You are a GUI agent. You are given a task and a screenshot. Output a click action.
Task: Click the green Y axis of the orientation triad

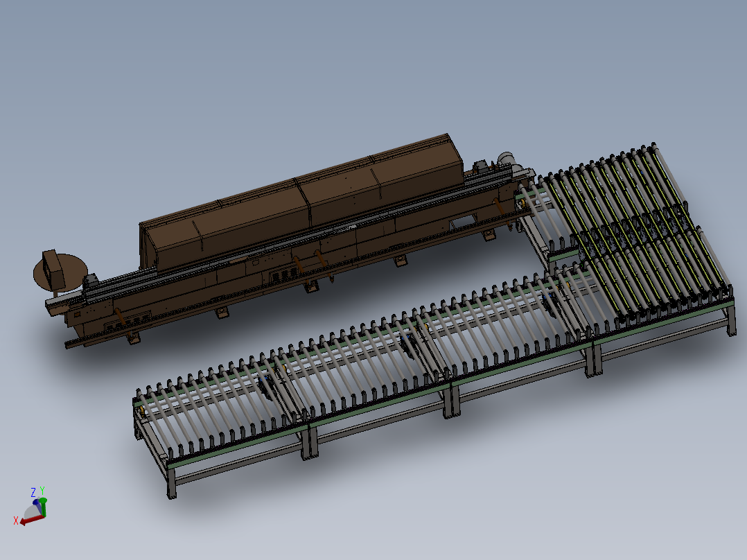[x=44, y=507]
